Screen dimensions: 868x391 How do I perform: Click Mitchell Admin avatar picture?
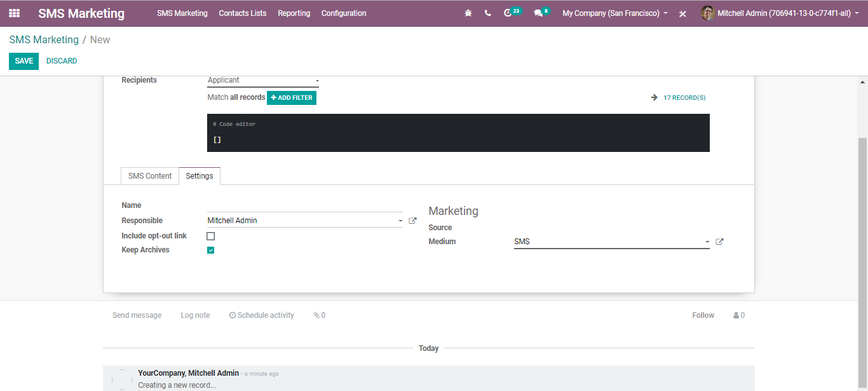point(708,13)
